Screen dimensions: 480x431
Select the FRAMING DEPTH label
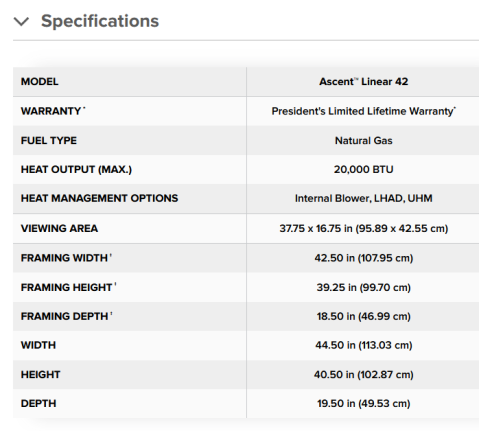(66, 316)
